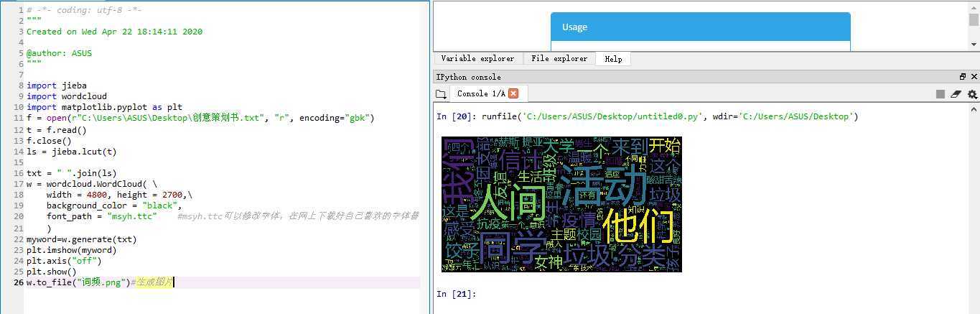Switch to the Variable explorer tab
This screenshot has height=314, width=980.
477,59
